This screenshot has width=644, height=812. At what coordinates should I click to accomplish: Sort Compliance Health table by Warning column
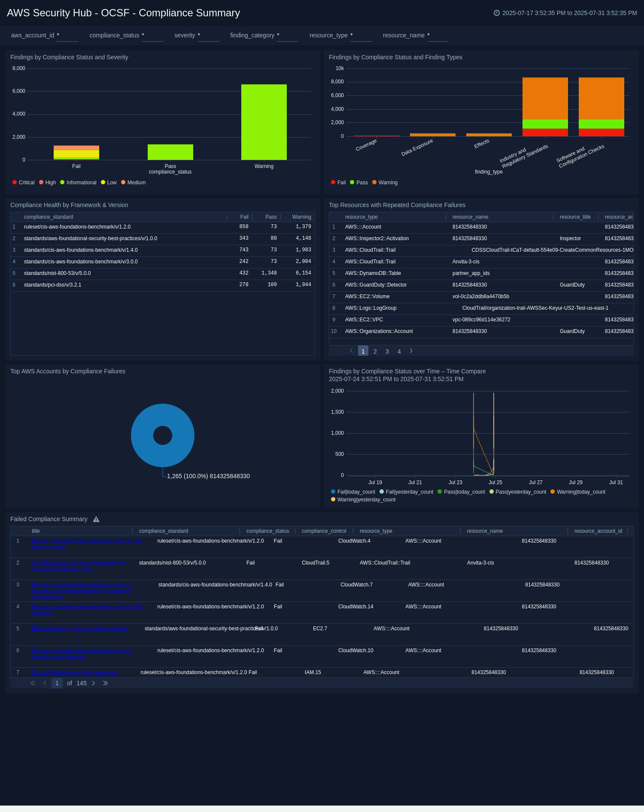[302, 217]
